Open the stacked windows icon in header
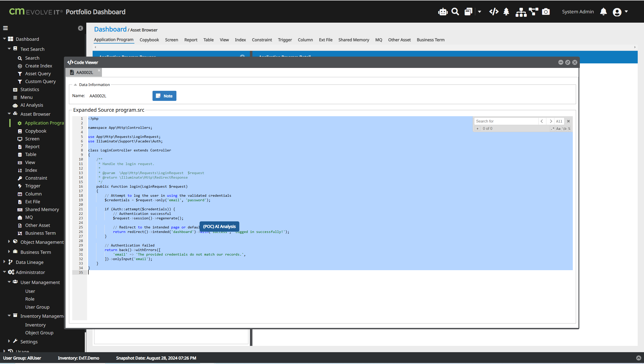 (468, 12)
